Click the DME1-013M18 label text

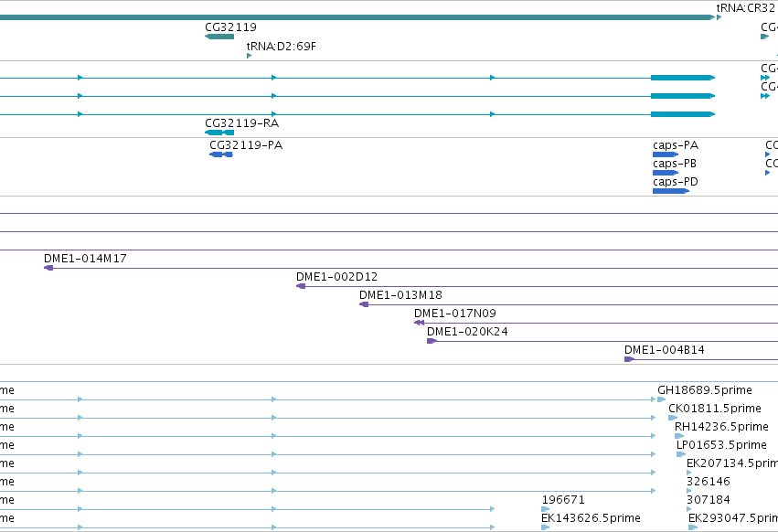coord(400,295)
